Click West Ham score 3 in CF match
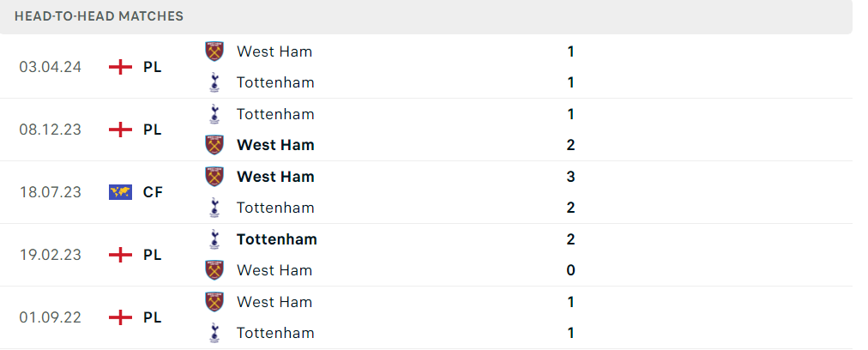 pyautogui.click(x=570, y=177)
